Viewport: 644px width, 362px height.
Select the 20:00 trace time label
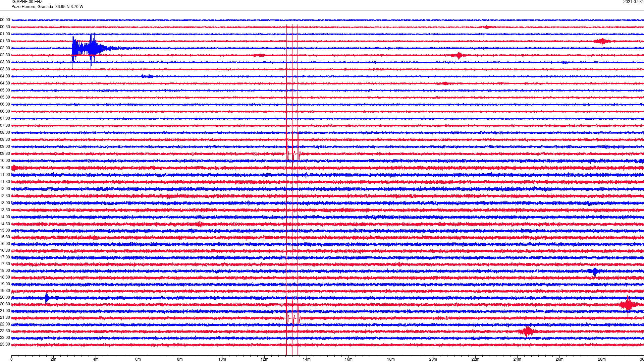pos(5,297)
